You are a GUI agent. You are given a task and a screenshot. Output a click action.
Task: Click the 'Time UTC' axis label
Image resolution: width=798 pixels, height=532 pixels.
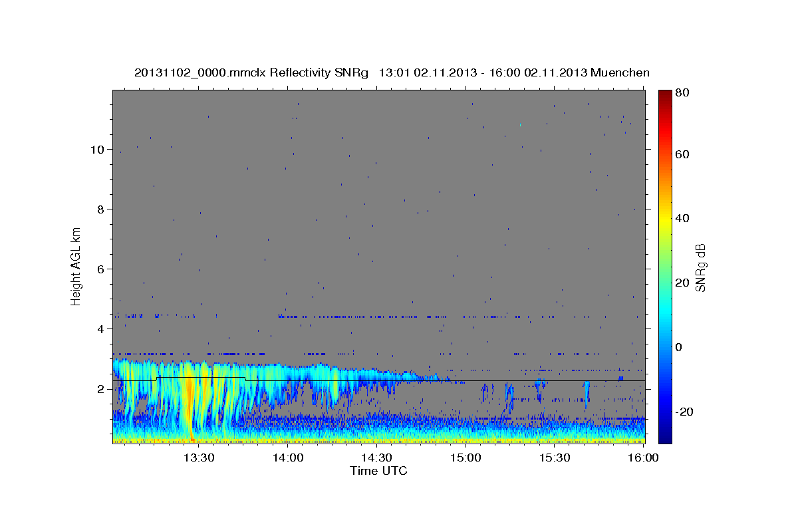click(x=378, y=471)
